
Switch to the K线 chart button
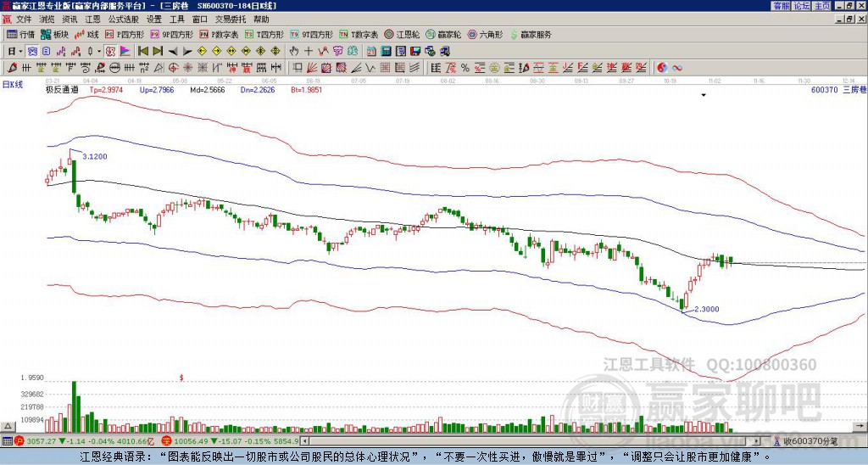click(86, 34)
